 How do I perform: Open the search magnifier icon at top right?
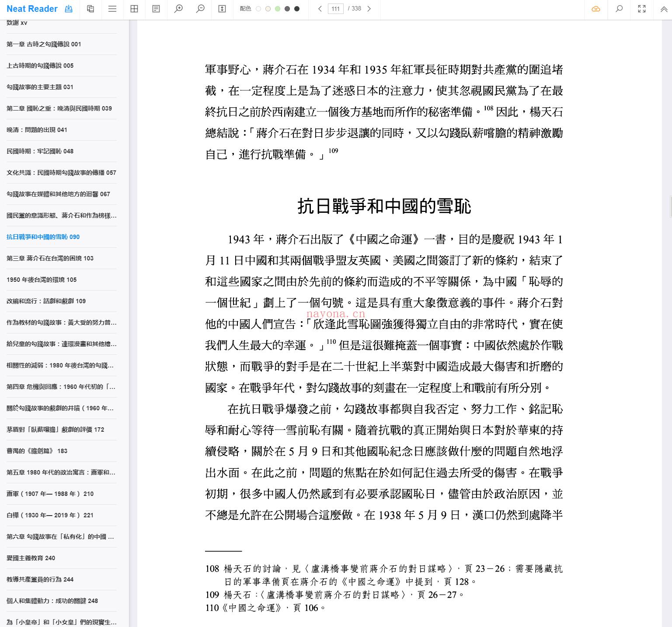619,9
